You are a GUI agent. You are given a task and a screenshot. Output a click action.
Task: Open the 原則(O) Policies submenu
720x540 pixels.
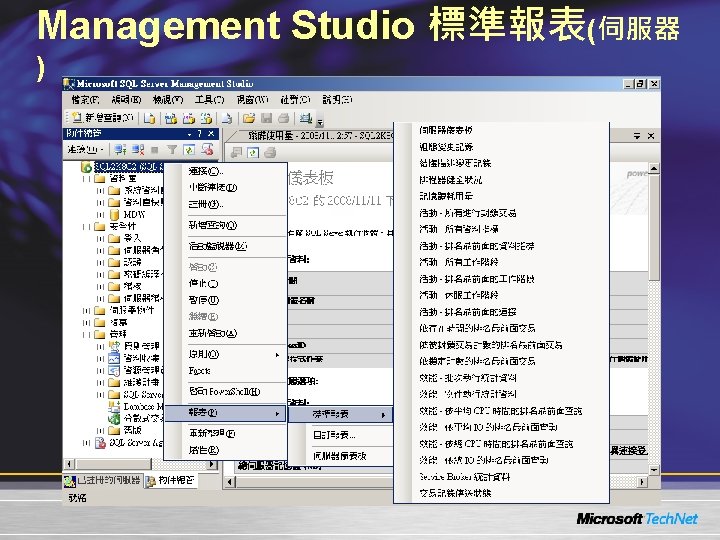(225, 354)
